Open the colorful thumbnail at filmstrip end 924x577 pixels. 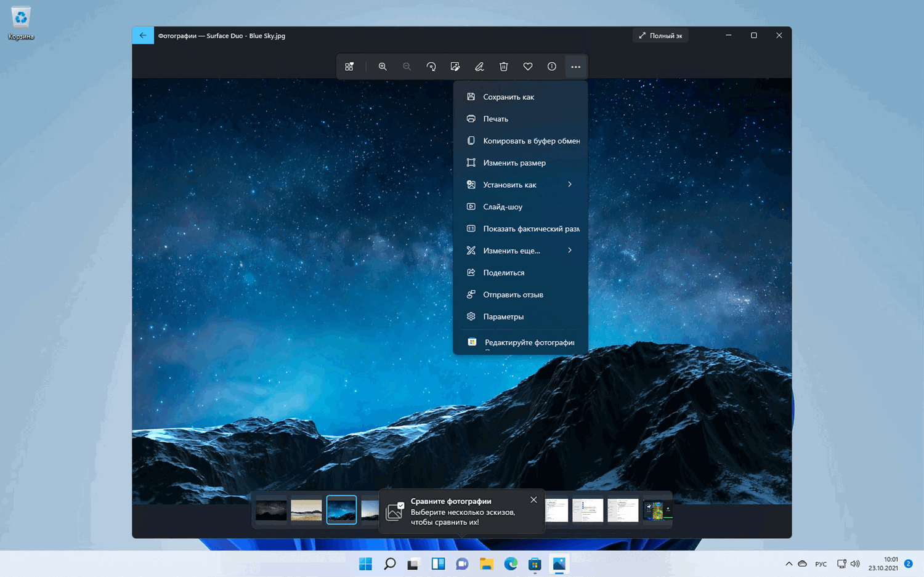pos(657,510)
